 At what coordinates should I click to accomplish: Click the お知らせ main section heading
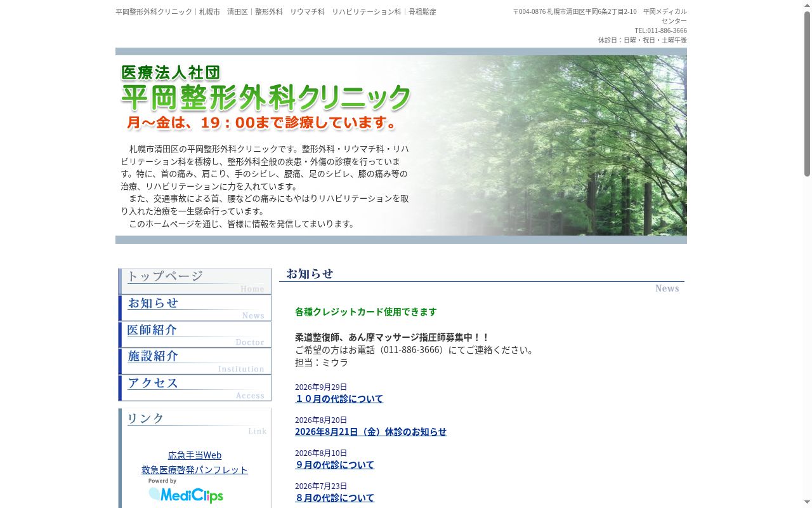481,281
